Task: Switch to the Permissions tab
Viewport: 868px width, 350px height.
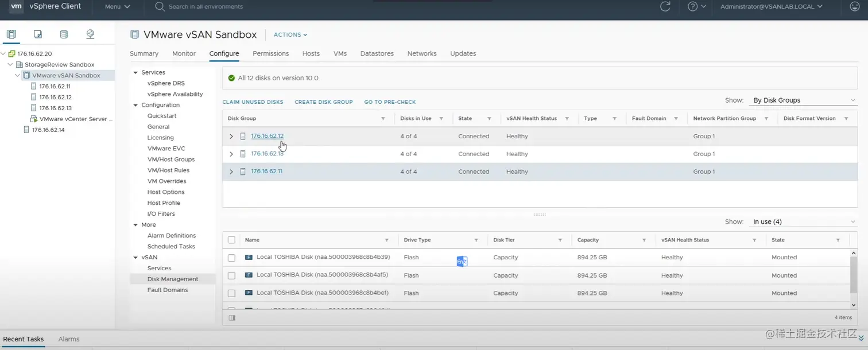Action: pyautogui.click(x=271, y=53)
